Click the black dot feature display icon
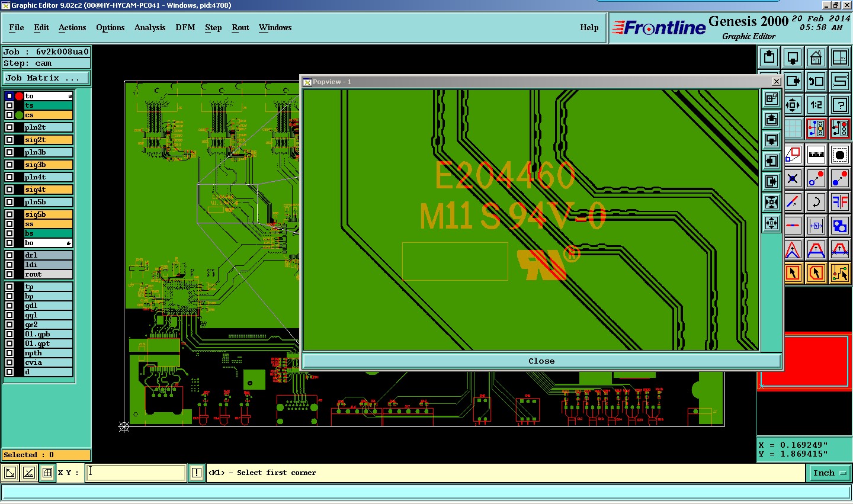This screenshot has width=853, height=504. [x=840, y=155]
